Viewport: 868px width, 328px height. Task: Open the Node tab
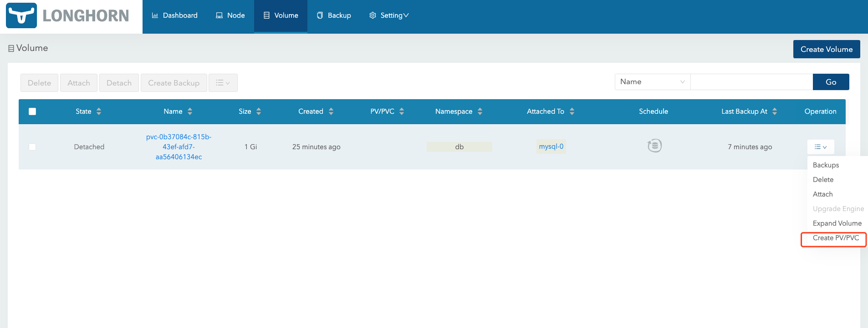pos(230,15)
